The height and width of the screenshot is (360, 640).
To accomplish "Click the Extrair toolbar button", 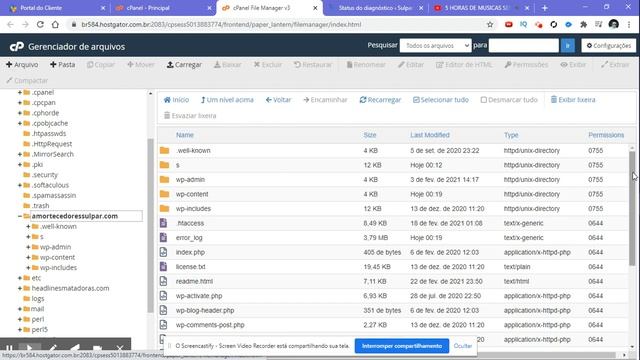I will pos(615,64).
